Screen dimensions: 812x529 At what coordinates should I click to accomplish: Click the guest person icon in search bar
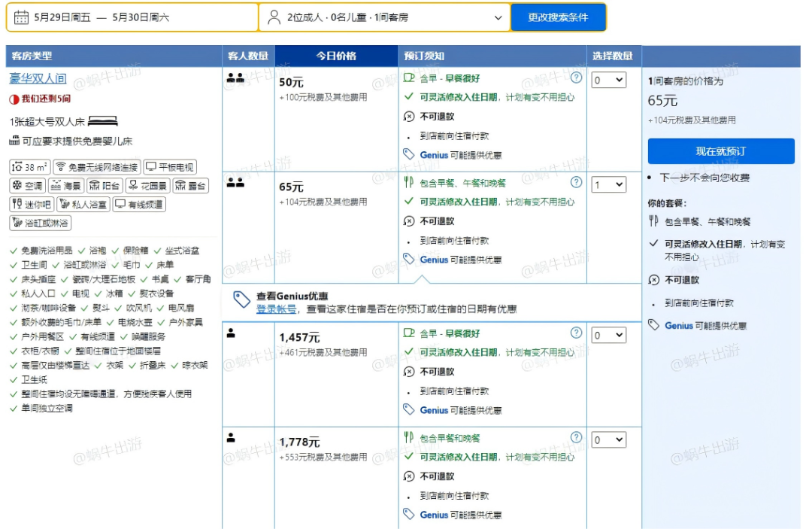274,17
